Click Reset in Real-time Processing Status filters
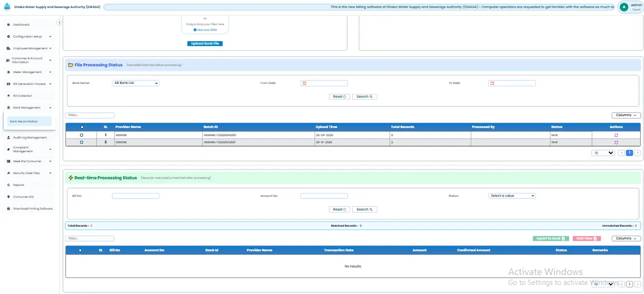Image resolution: width=644 pixels, height=294 pixels. click(x=339, y=210)
